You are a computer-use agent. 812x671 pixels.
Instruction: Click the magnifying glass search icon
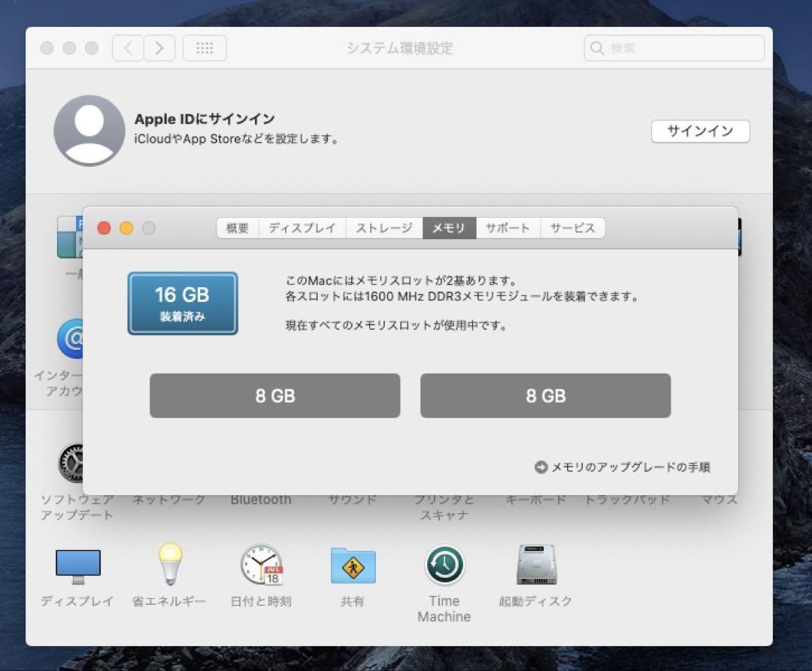coord(597,48)
